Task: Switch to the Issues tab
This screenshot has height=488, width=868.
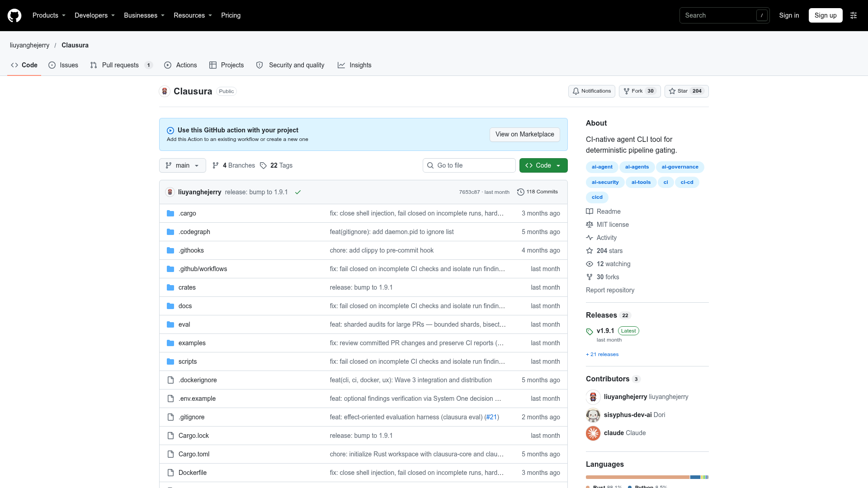Action: pyautogui.click(x=63, y=65)
